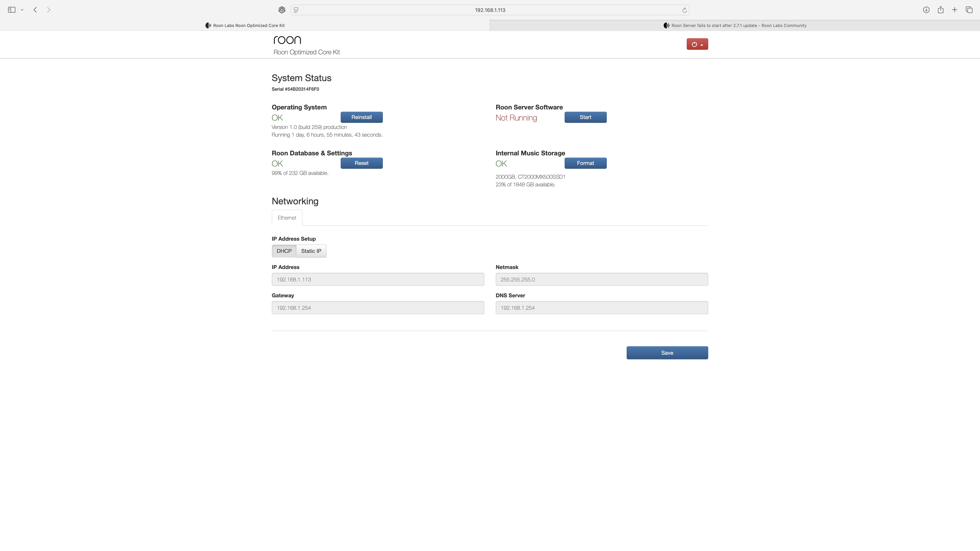Toggle the Safari sidebar icon
980x551 pixels.
coord(11,10)
